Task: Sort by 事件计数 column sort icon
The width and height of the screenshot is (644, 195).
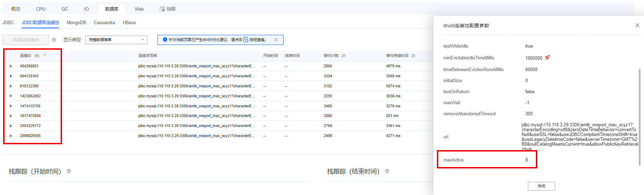Action: (x=344, y=56)
